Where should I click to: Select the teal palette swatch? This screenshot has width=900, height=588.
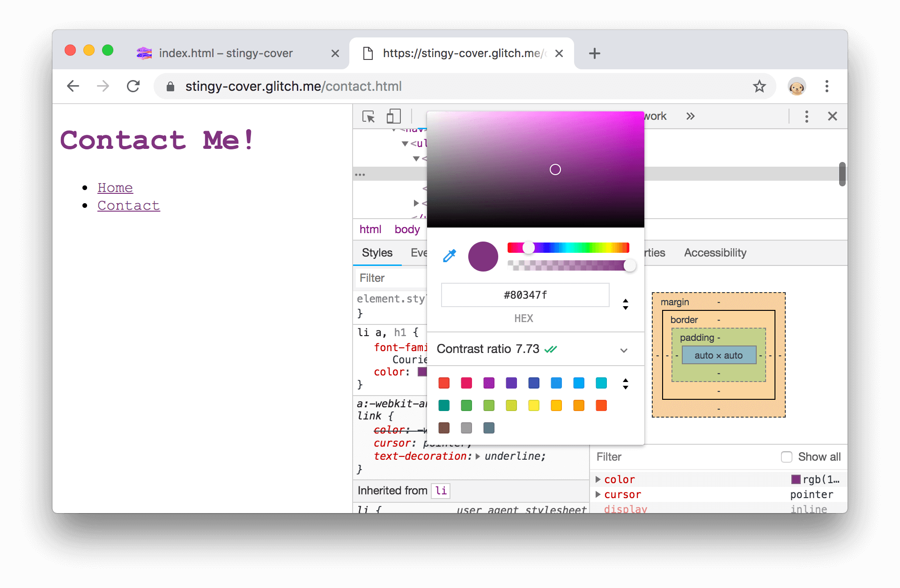pyautogui.click(x=444, y=405)
